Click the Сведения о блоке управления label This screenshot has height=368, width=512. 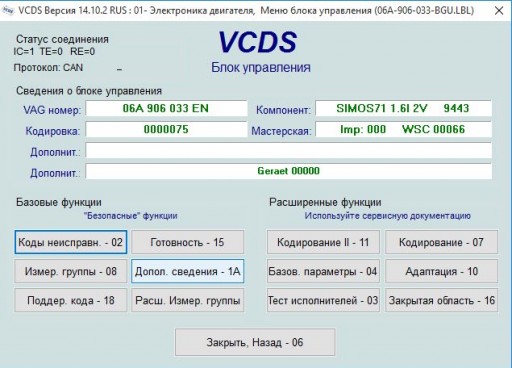tap(89, 91)
